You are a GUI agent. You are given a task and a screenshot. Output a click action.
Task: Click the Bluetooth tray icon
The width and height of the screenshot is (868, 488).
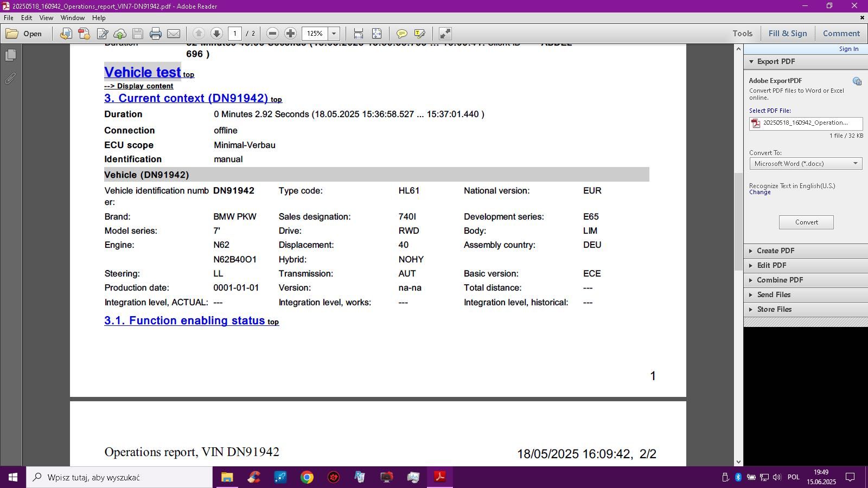pos(738,477)
